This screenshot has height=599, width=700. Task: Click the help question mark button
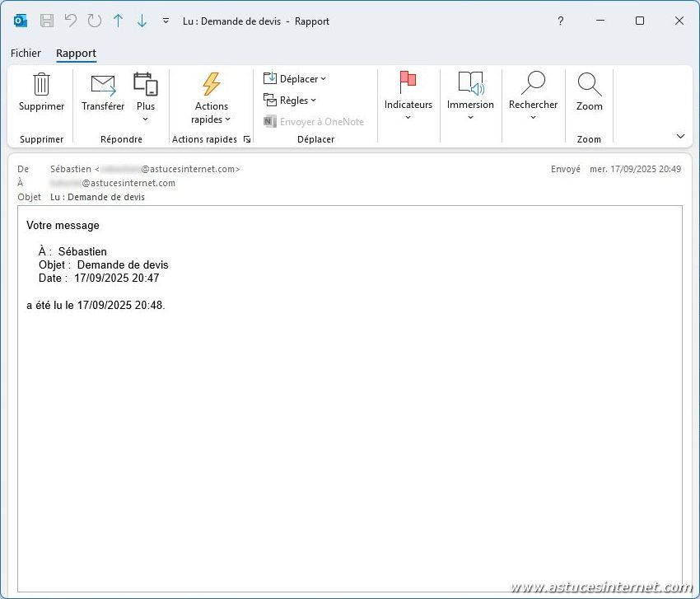pyautogui.click(x=561, y=21)
